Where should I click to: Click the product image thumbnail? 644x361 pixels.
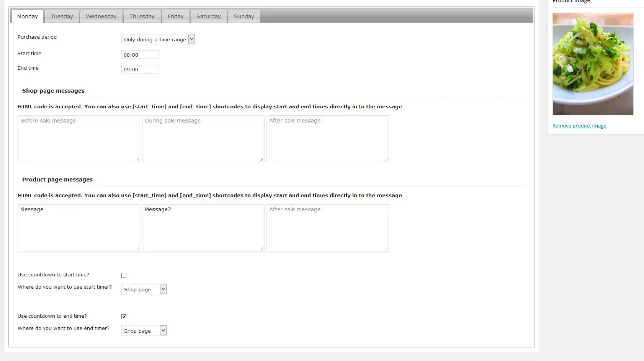[593, 64]
